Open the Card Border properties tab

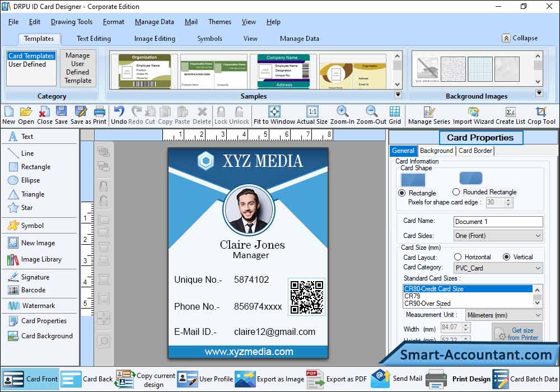pos(475,151)
